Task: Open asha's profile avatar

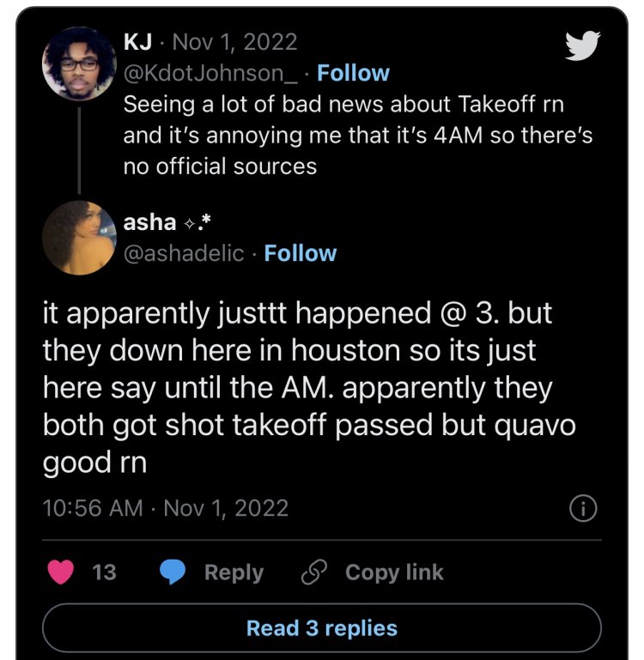Action: tap(80, 238)
